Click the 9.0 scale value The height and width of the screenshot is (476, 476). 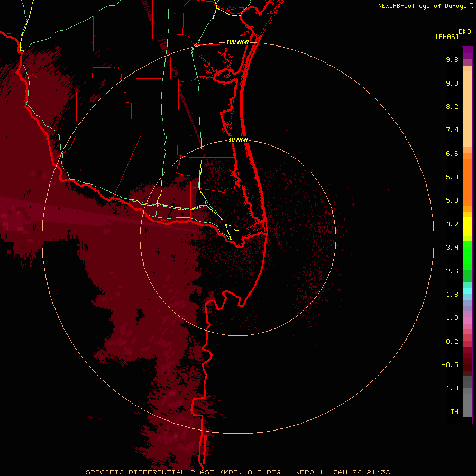(452, 83)
